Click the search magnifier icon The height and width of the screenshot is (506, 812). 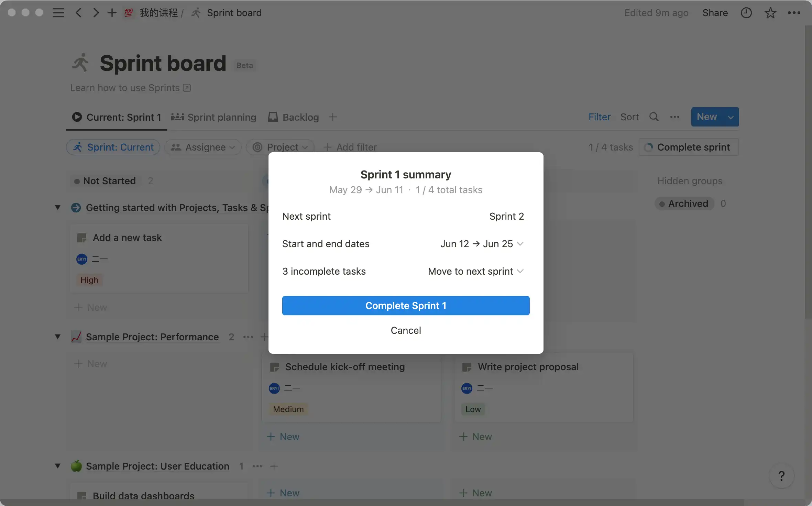pos(654,117)
